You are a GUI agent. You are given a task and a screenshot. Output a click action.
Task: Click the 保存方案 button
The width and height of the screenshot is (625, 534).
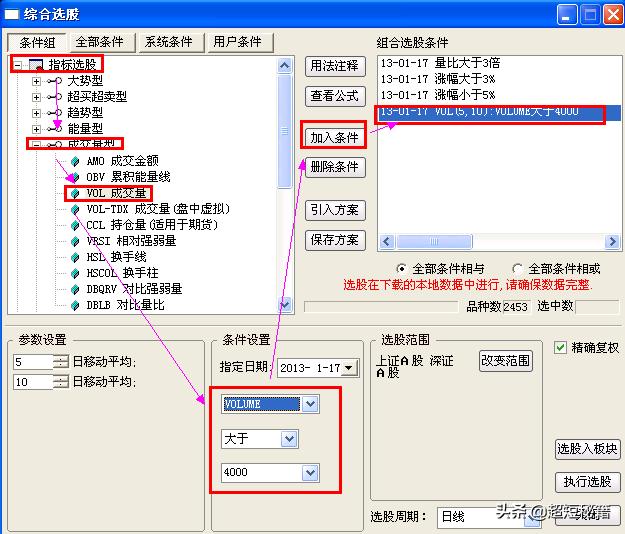pyautogui.click(x=335, y=240)
